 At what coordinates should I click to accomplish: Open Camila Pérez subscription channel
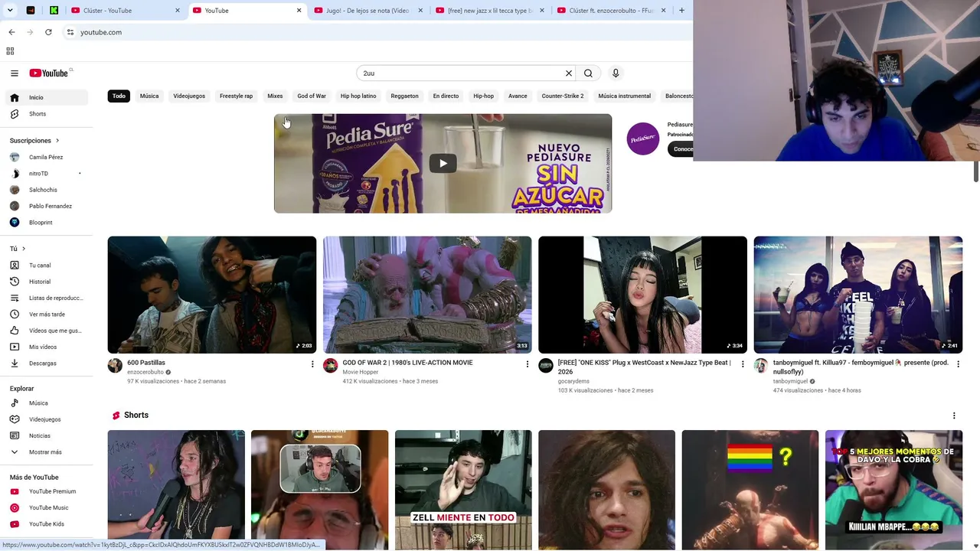pos(46,158)
